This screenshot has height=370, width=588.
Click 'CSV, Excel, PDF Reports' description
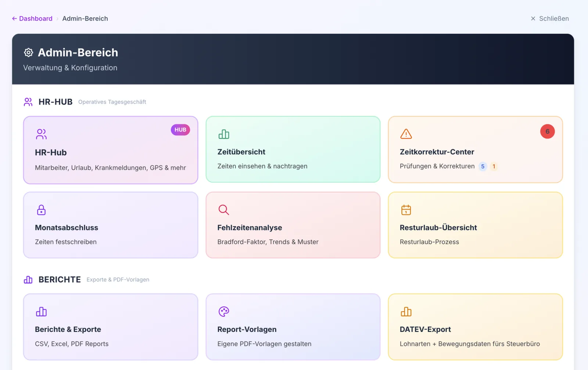72,344
